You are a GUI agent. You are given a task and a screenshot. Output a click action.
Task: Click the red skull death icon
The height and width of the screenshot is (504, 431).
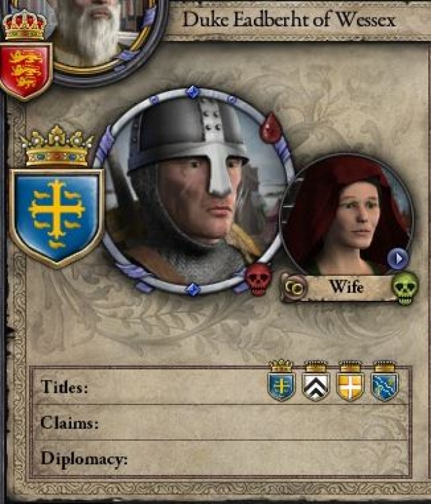258,279
